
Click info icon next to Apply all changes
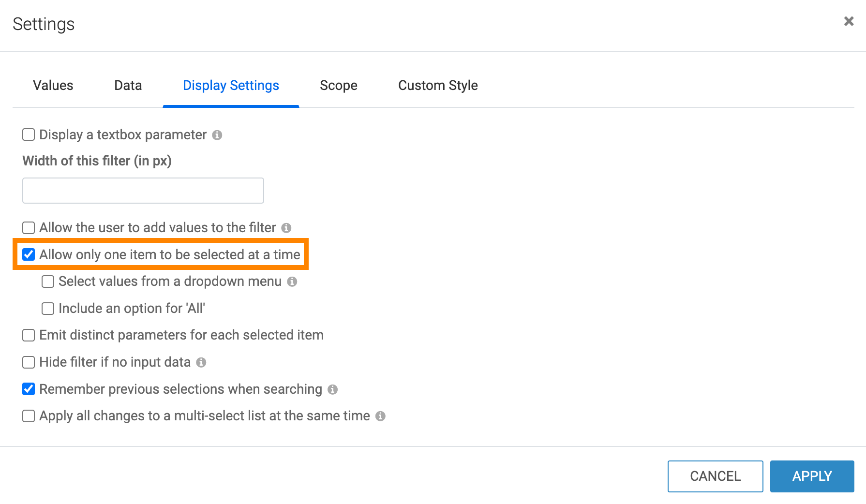pos(380,416)
